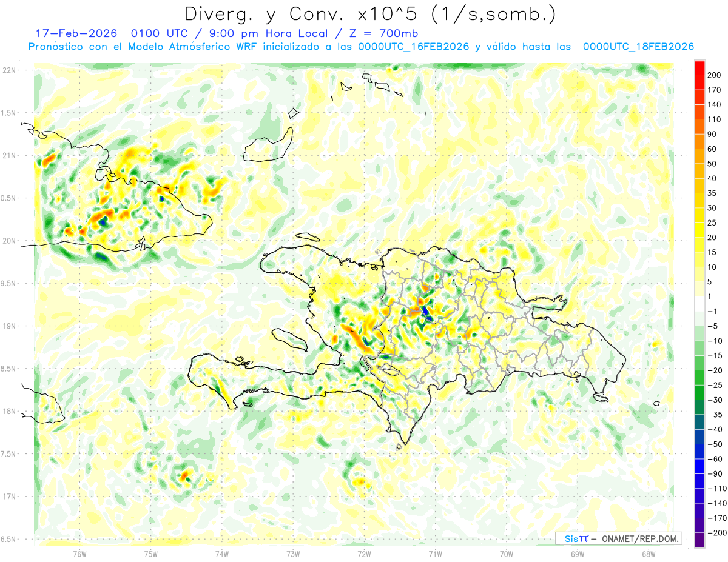Click the colorbar label 140
The width and height of the screenshot is (728, 562).
pos(715,105)
